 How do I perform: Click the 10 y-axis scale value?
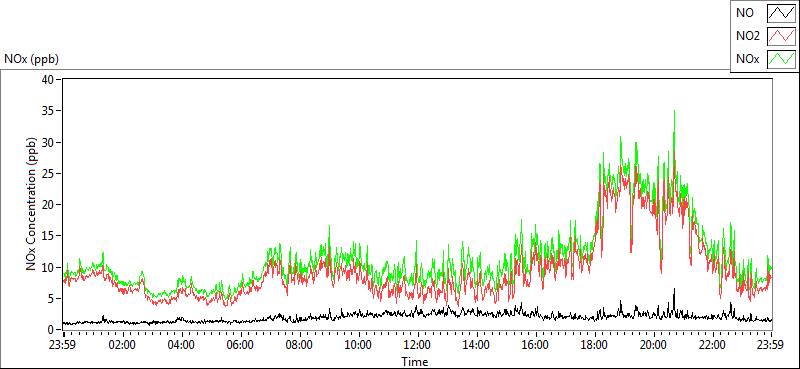tap(48, 267)
